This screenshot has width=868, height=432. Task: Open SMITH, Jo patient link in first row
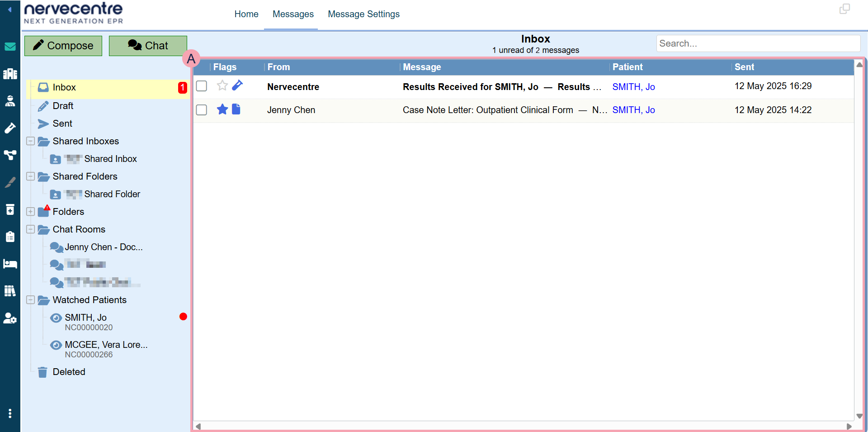(x=633, y=87)
